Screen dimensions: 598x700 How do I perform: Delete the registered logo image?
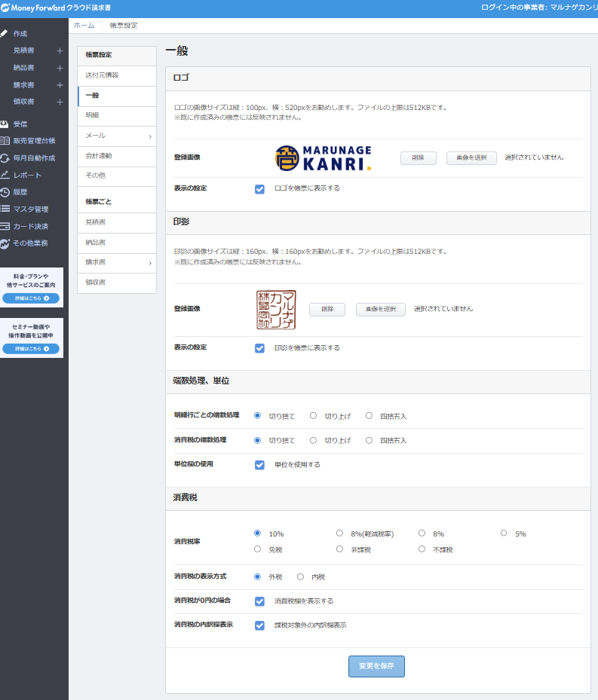pyautogui.click(x=418, y=158)
